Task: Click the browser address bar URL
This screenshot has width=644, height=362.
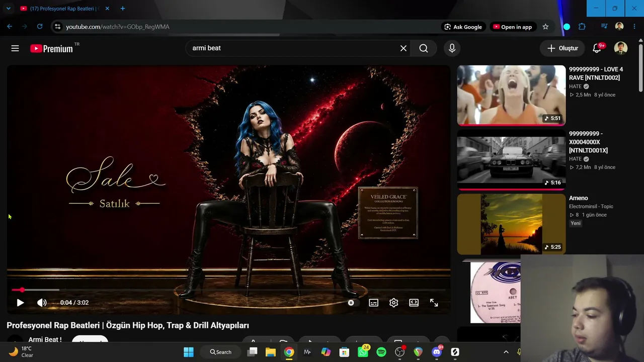Action: point(118,27)
